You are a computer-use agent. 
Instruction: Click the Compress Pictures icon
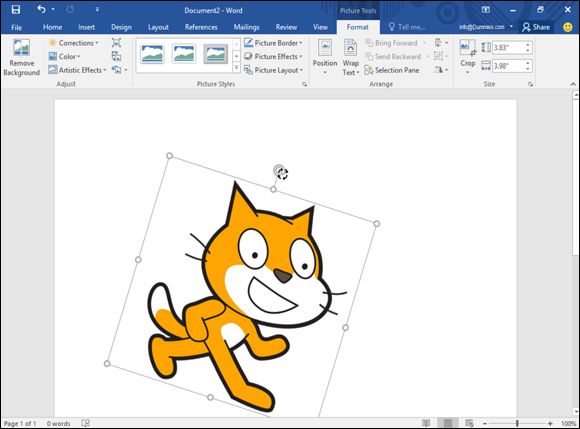(117, 43)
